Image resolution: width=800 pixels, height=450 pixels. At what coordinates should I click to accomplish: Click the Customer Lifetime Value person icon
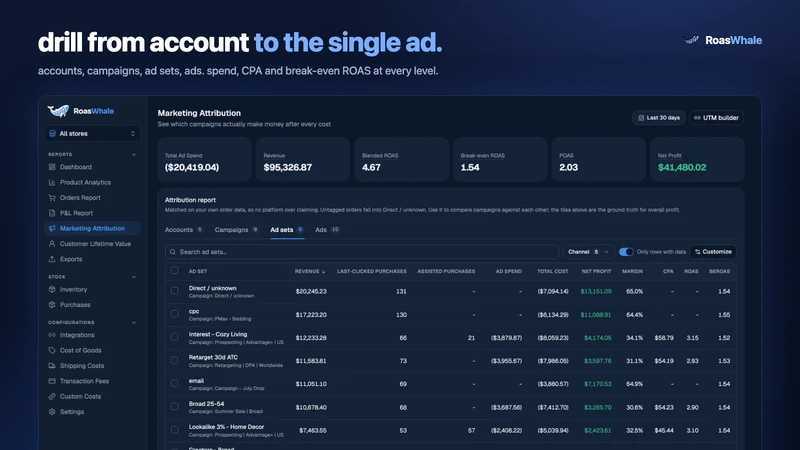pos(52,243)
